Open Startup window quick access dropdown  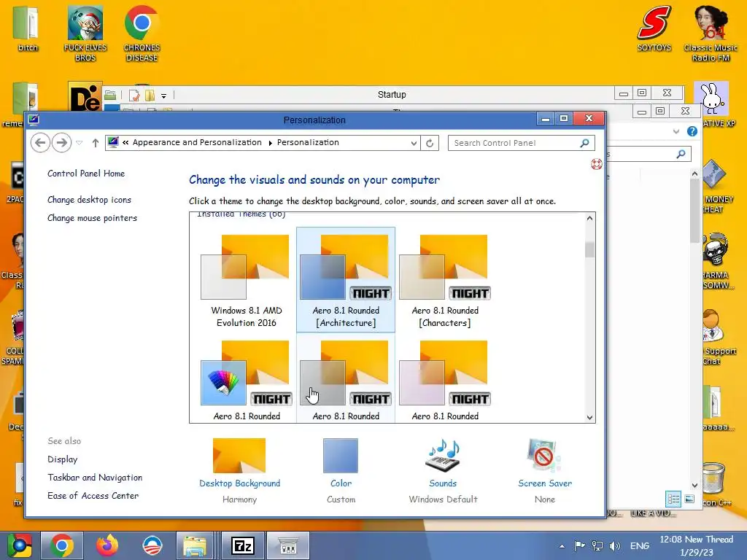[163, 96]
